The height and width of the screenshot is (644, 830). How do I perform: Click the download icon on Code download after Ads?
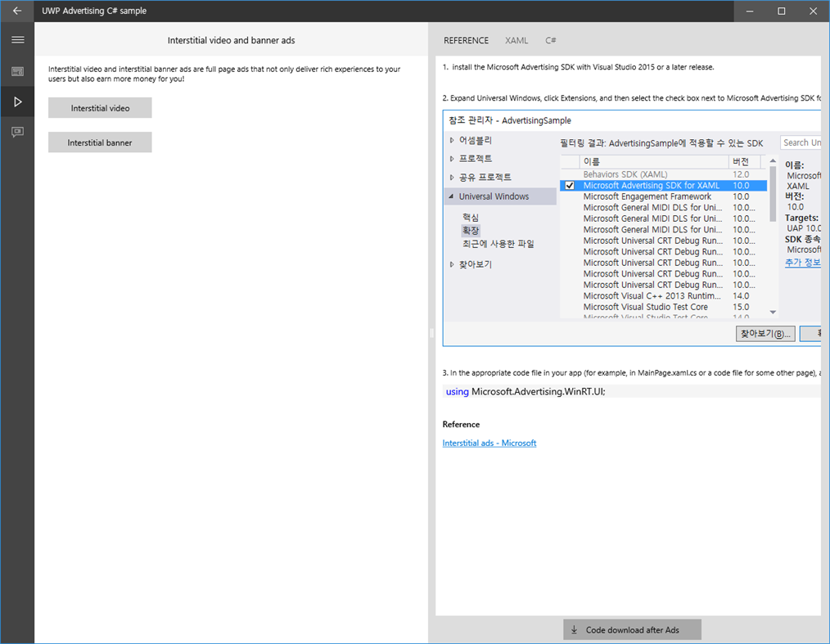pos(573,629)
